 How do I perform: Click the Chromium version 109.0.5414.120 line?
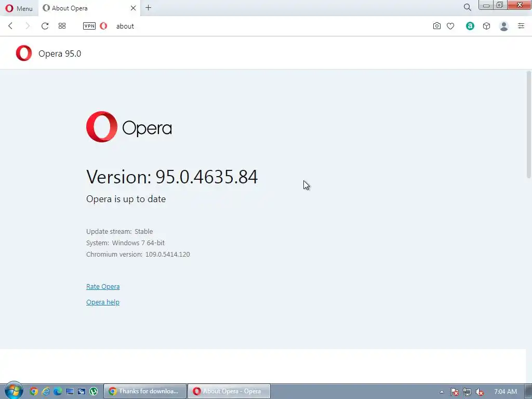(x=138, y=255)
